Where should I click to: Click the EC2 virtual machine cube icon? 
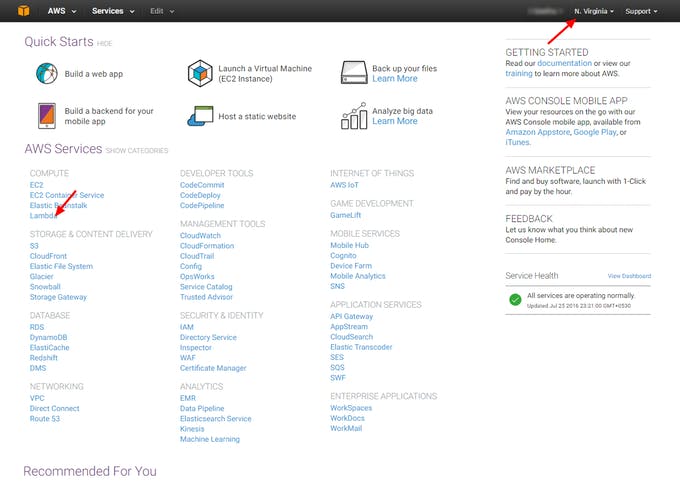200,73
